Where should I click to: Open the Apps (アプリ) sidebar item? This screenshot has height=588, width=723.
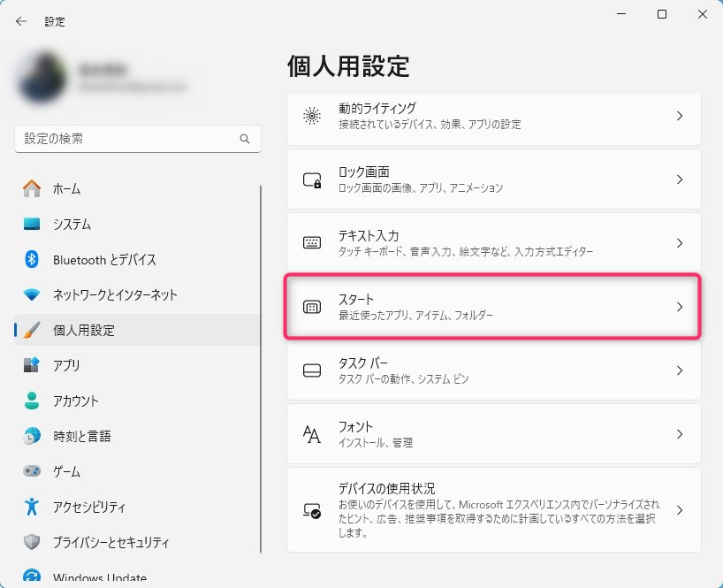[x=66, y=365]
